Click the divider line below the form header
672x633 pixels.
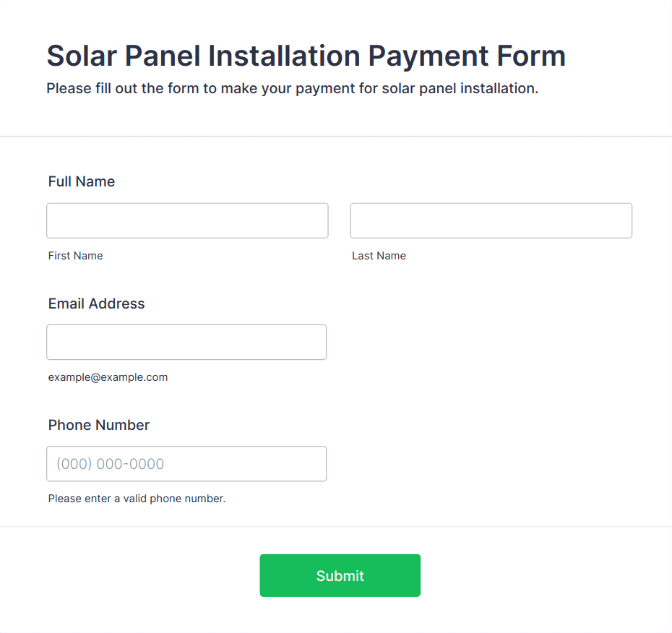click(x=336, y=136)
